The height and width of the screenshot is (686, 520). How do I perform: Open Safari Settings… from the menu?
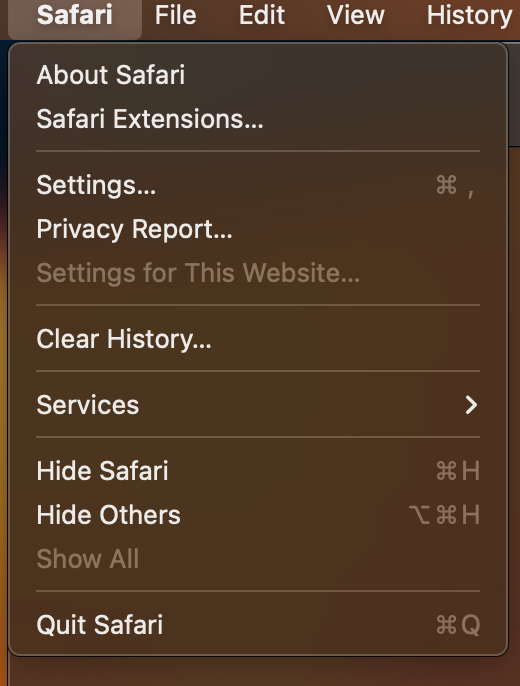tap(258, 185)
